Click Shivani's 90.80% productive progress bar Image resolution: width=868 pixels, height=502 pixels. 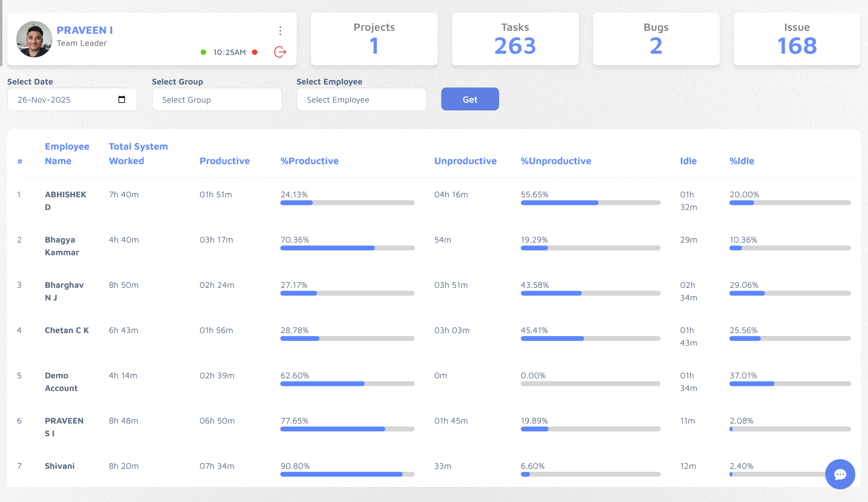tap(347, 475)
